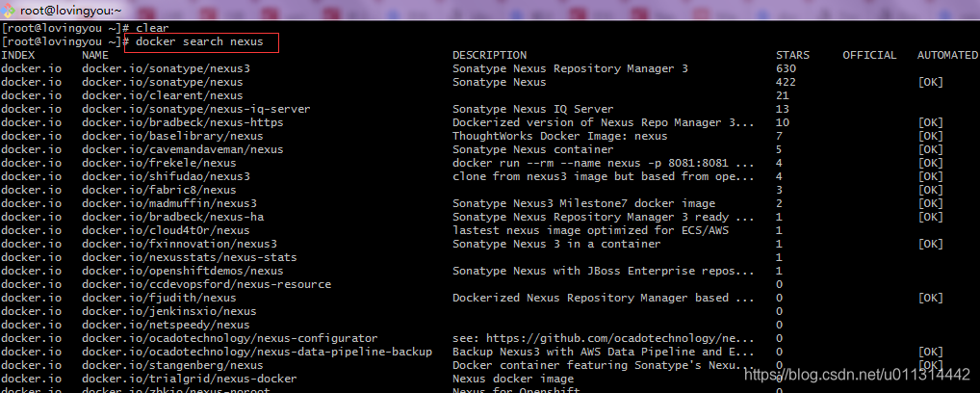Select docker.io/shifudao/nexus3 name
Viewport: 980px width, 393px height.
pyautogui.click(x=166, y=176)
